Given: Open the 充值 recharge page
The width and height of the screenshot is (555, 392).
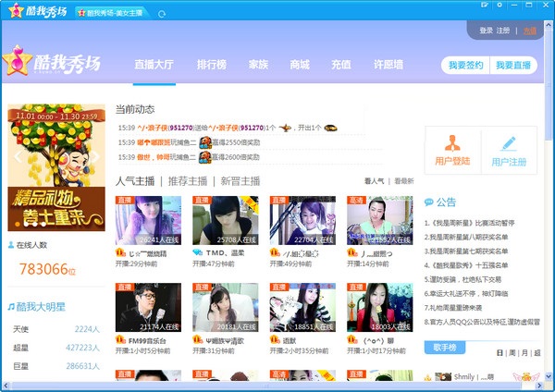Looking at the screenshot, I should coord(340,65).
